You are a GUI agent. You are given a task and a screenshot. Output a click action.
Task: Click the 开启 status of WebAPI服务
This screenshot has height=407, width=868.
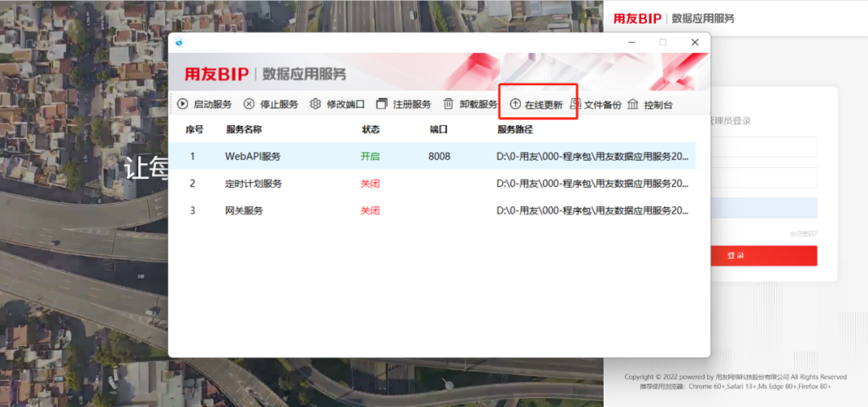370,156
